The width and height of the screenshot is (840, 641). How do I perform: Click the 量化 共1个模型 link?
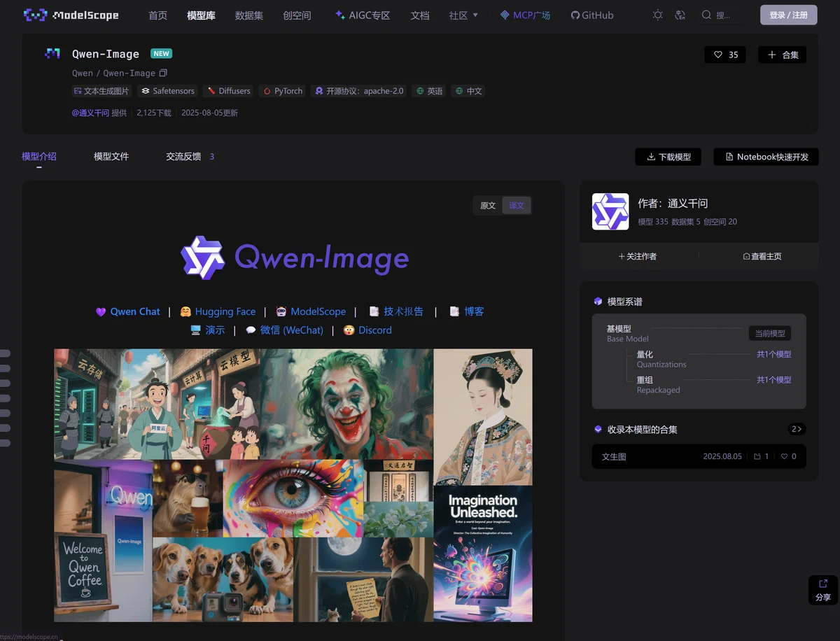[773, 354]
